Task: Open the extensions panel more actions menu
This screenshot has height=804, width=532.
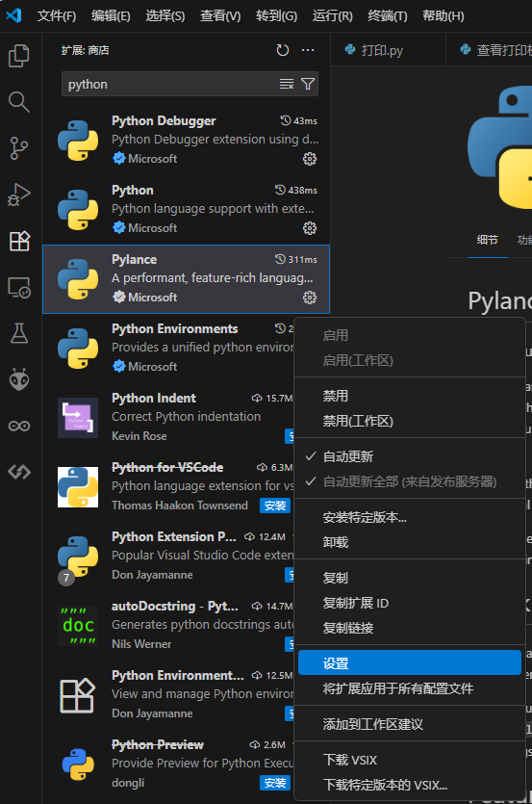Action: (x=308, y=50)
